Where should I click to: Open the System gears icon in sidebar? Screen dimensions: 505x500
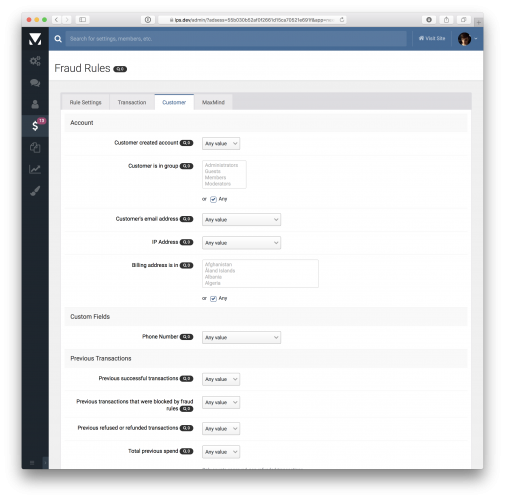35,61
